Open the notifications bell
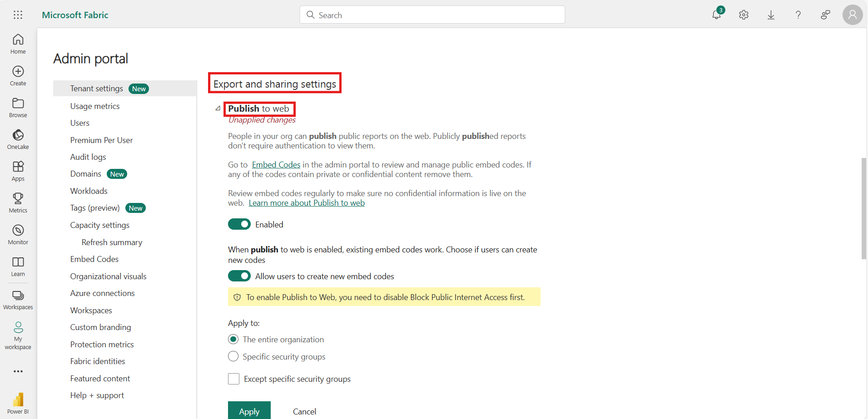Image resolution: width=868 pixels, height=419 pixels. click(x=716, y=15)
